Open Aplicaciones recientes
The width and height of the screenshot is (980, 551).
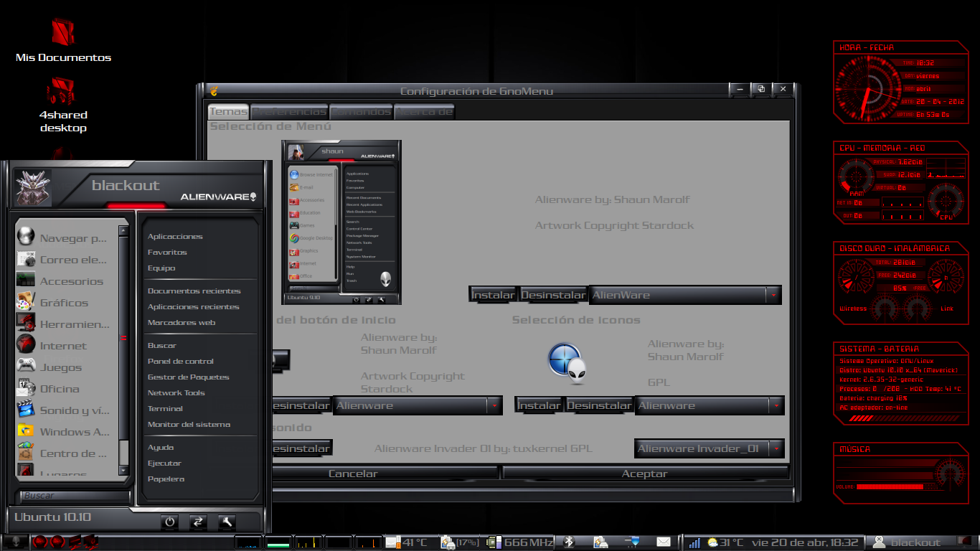(x=194, y=307)
